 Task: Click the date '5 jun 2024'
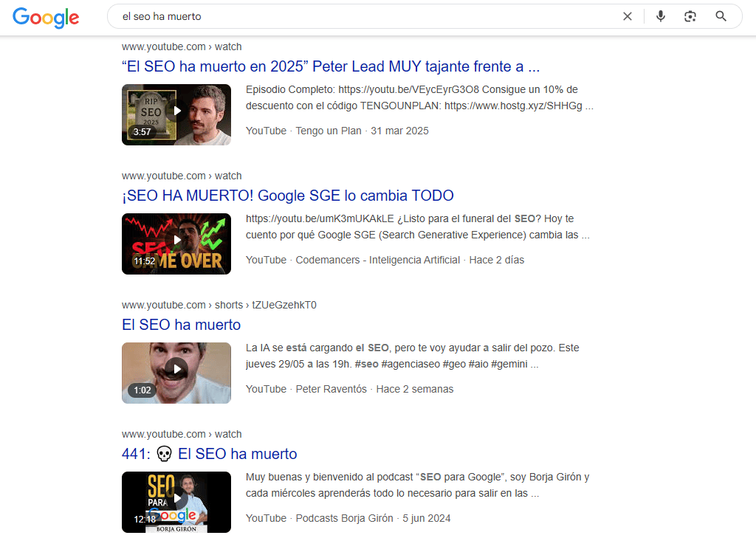(427, 519)
